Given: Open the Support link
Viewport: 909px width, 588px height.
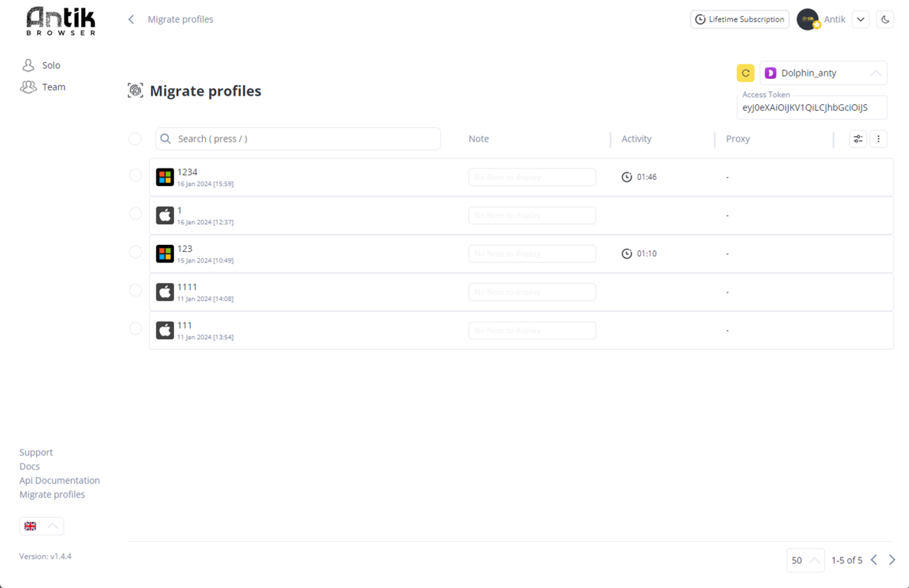Looking at the screenshot, I should click(x=36, y=452).
